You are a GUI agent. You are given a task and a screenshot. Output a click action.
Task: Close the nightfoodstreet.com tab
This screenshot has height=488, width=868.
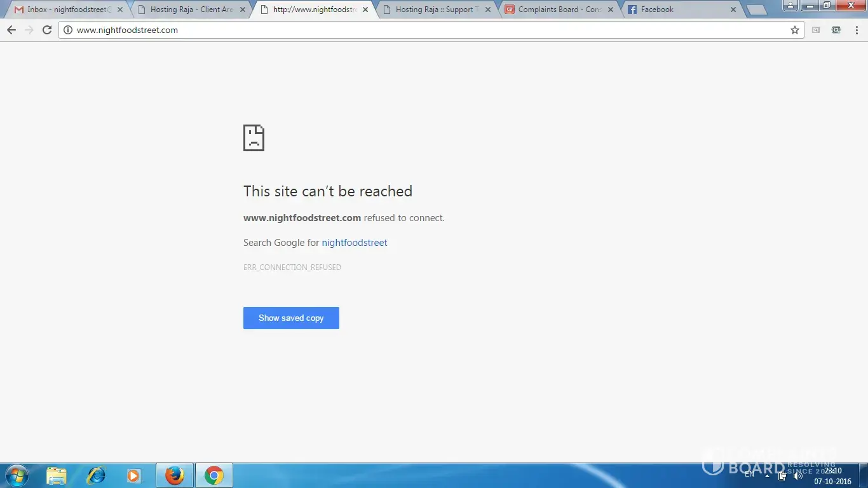point(365,10)
